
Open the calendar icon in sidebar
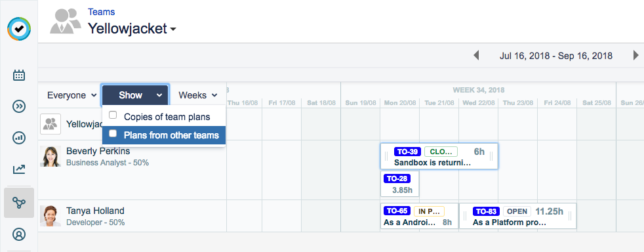[x=19, y=75]
